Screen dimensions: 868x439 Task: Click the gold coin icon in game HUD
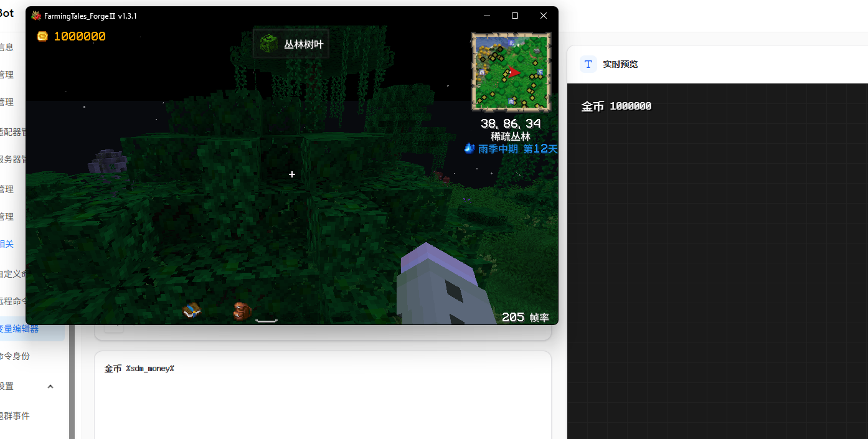(x=42, y=37)
